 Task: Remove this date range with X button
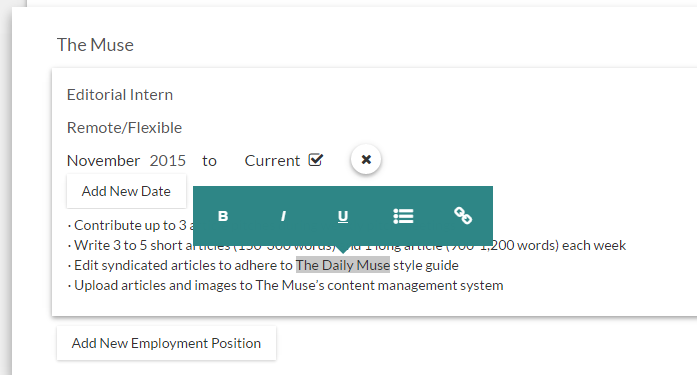click(x=366, y=160)
